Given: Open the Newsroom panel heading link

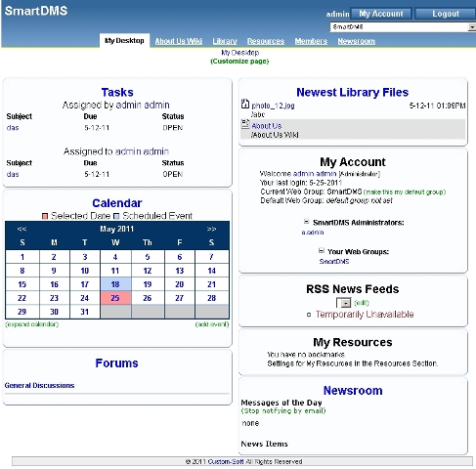Looking at the screenshot, I should point(353,391).
